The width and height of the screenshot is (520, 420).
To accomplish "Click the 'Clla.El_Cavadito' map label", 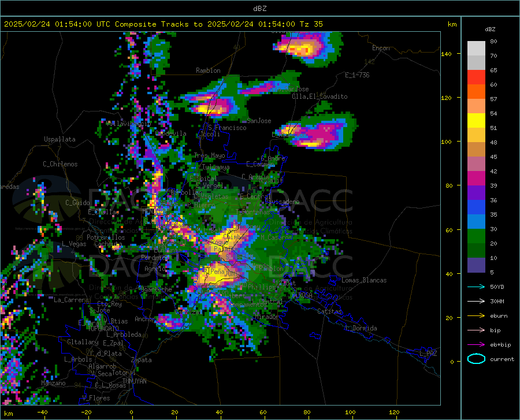I will click(x=320, y=96).
